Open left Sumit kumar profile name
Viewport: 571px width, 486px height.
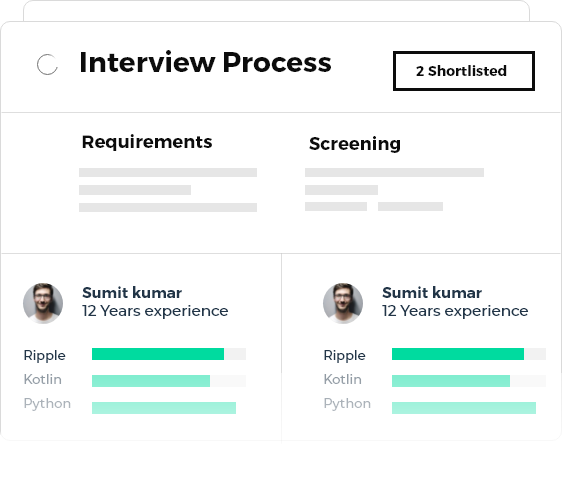coord(132,293)
